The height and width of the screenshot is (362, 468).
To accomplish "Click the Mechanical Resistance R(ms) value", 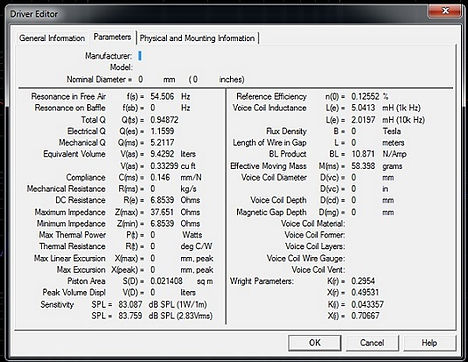I will 153,189.
